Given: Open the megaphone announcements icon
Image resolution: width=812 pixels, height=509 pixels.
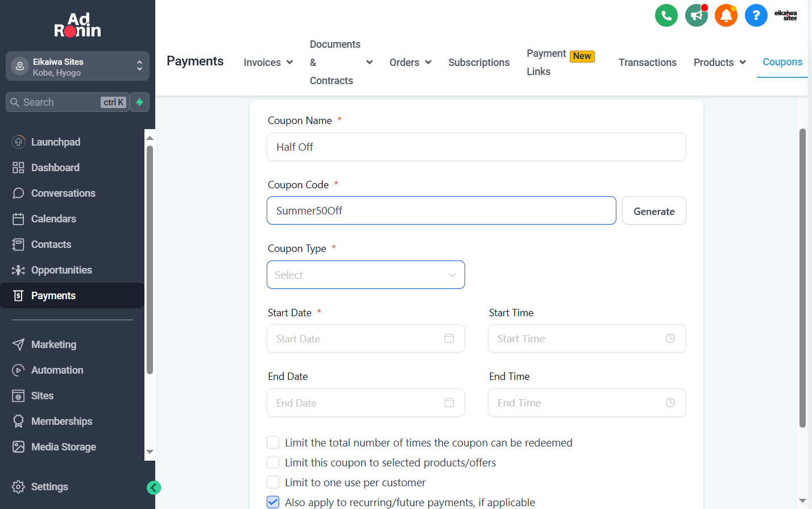Looking at the screenshot, I should (696, 15).
